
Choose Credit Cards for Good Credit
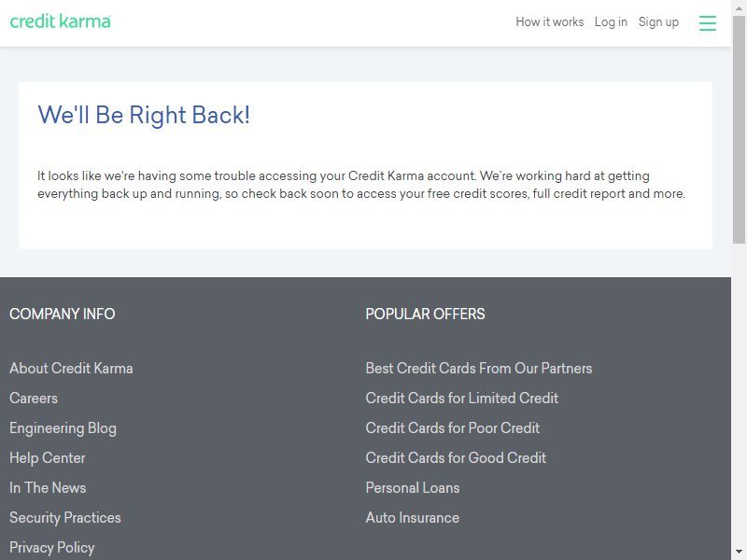click(x=456, y=457)
